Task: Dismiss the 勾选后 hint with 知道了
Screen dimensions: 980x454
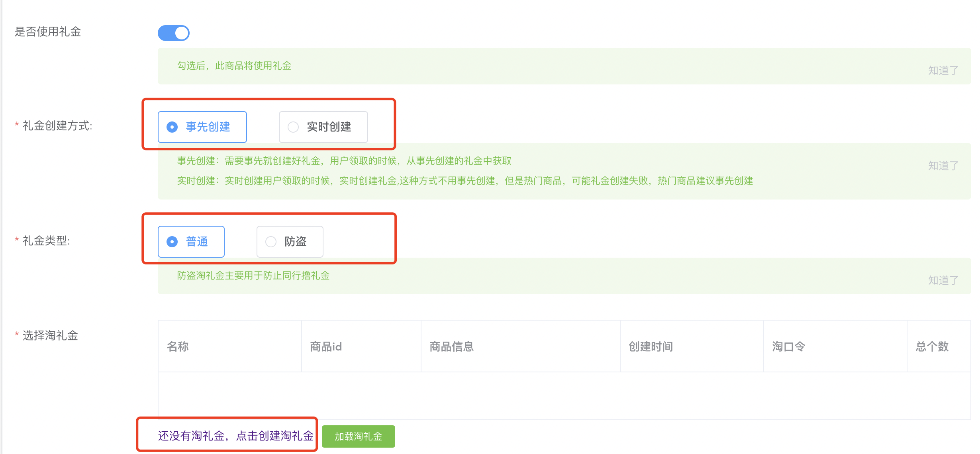Action: tap(943, 70)
